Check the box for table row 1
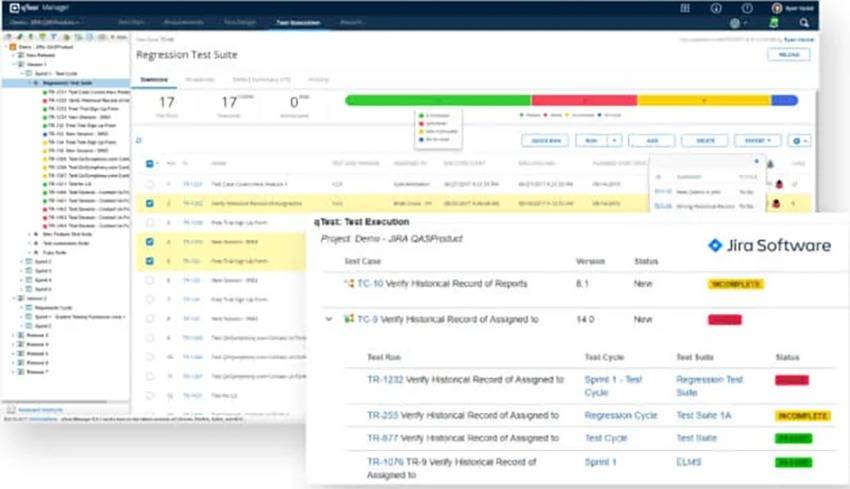Screen dimensions: 850x489 pyautogui.click(x=150, y=184)
